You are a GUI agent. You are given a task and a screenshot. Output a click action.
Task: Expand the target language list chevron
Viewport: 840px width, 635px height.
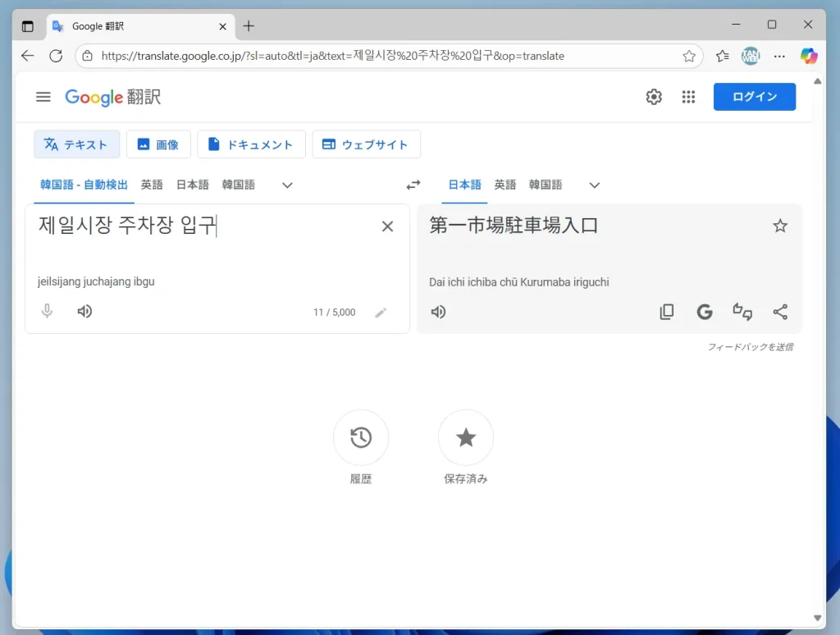tap(594, 185)
